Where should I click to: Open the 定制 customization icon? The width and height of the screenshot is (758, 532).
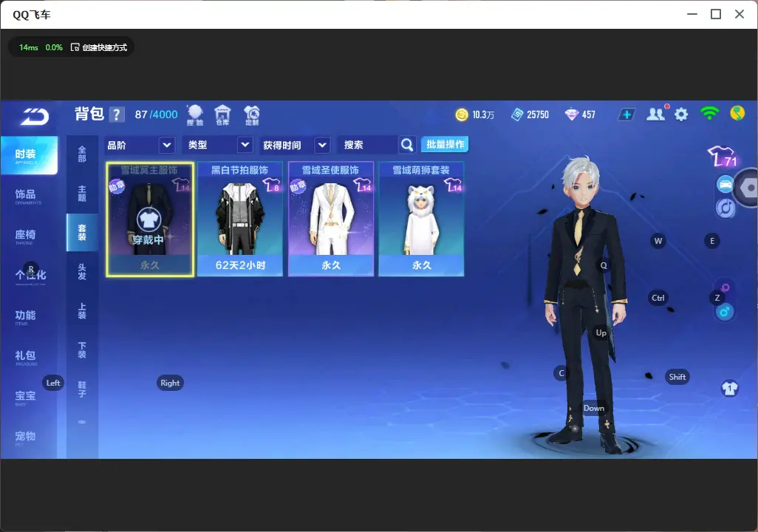pyautogui.click(x=252, y=115)
